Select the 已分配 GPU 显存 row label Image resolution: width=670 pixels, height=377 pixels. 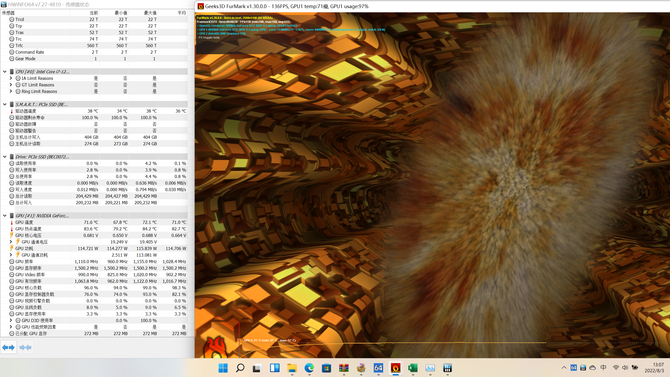coord(31,333)
